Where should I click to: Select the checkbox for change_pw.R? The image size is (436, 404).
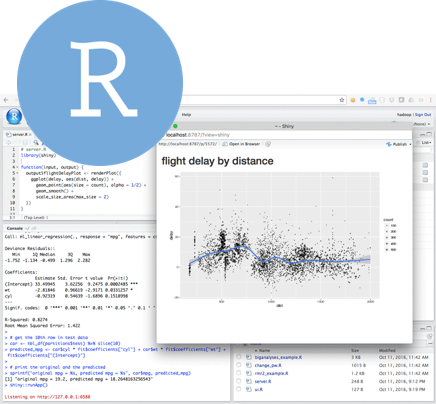239,365
